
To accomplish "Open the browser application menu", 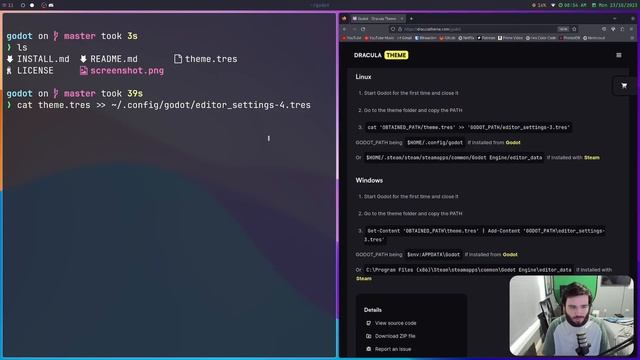I will [631, 29].
